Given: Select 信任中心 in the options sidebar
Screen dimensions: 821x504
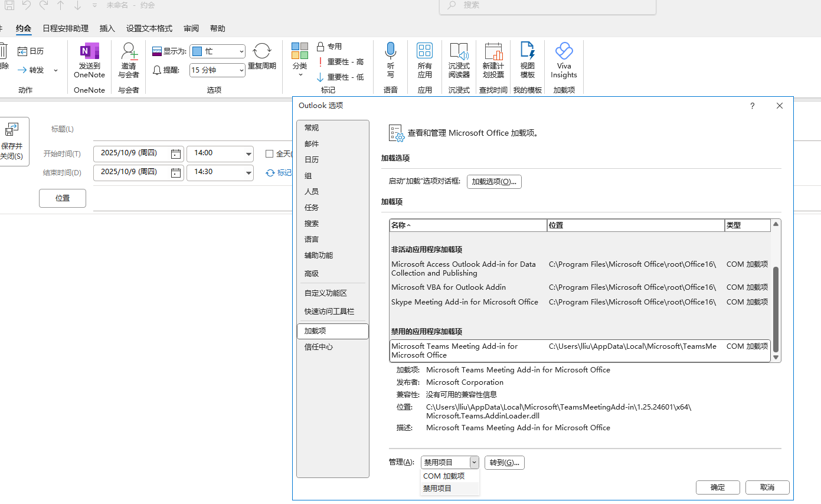Looking at the screenshot, I should point(319,347).
